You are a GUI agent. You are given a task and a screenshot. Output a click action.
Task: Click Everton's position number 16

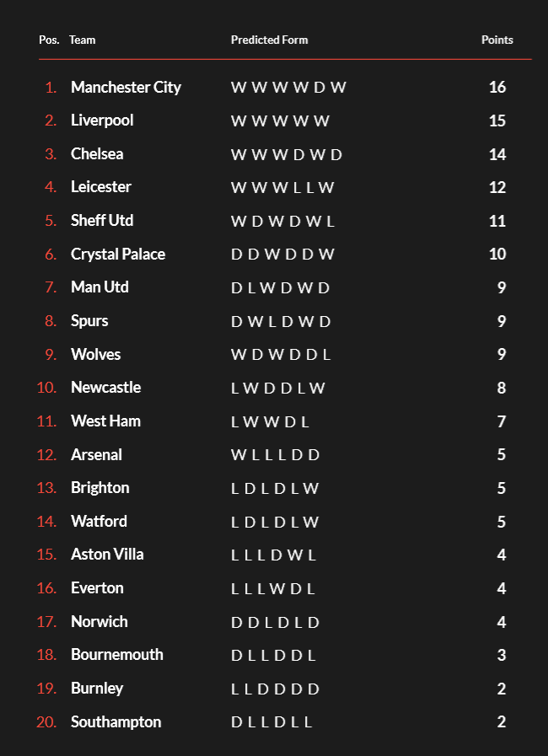point(46,588)
